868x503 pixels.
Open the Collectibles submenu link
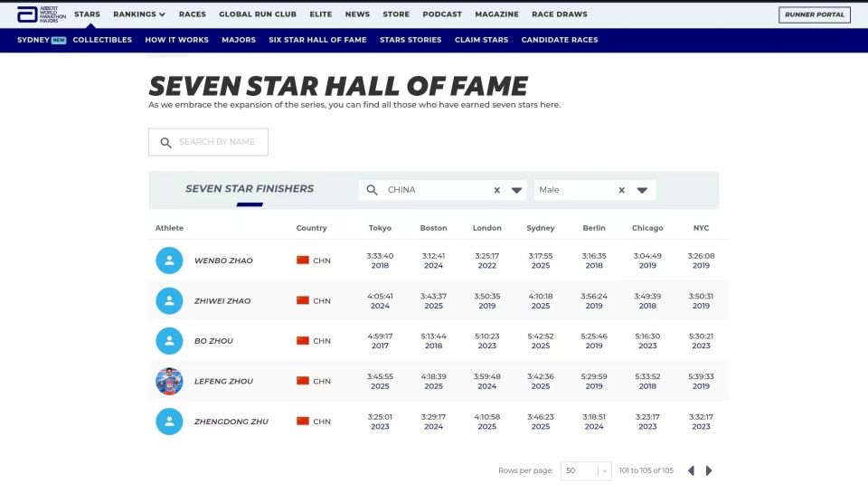(x=102, y=40)
